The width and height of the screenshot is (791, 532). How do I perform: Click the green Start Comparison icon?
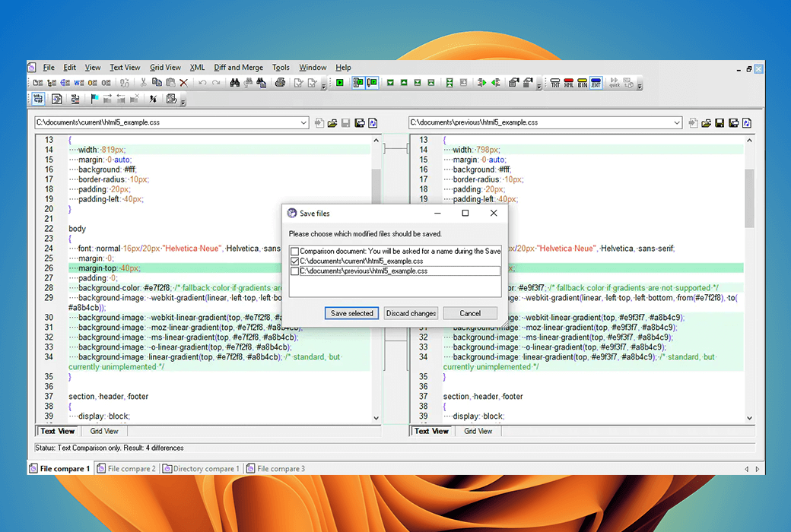(x=339, y=83)
